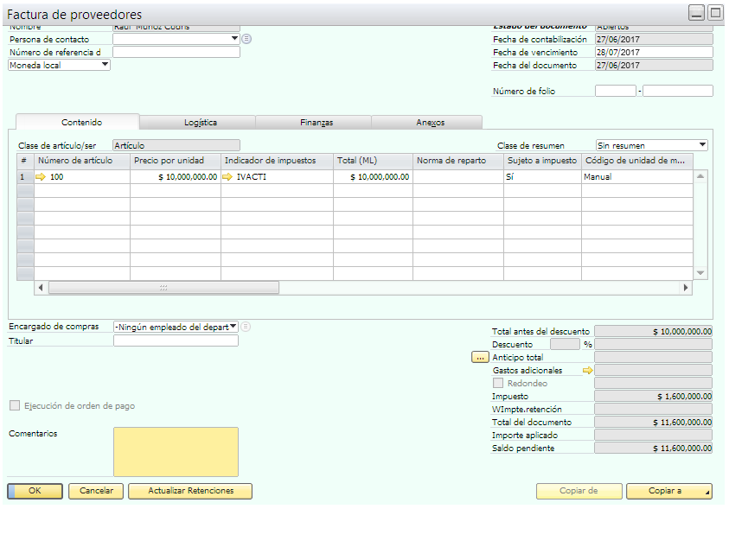Open the Persona de contacto dropdown

[234, 39]
